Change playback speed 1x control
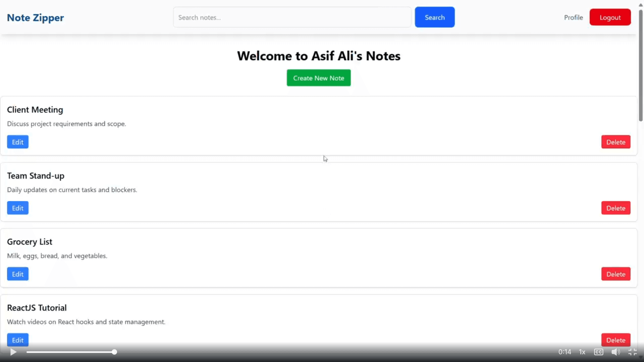Screen dimensions: 644x362 click(x=582, y=352)
